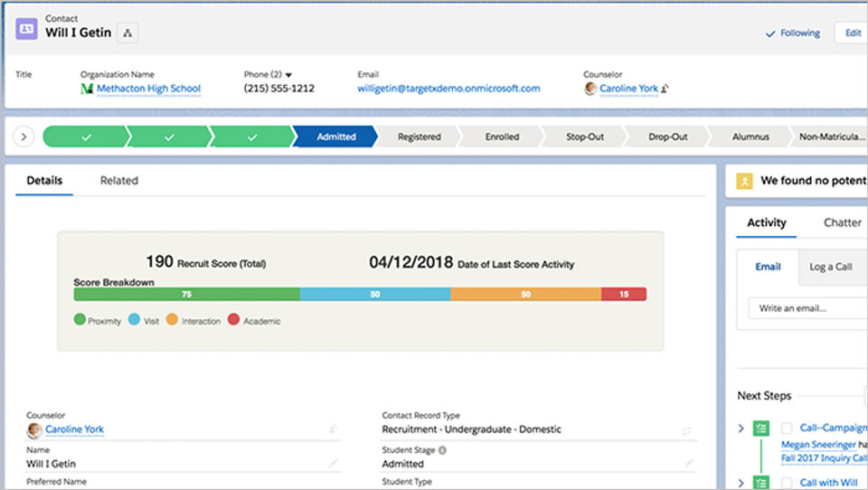
Task: Open Methacton High School link
Action: click(148, 89)
